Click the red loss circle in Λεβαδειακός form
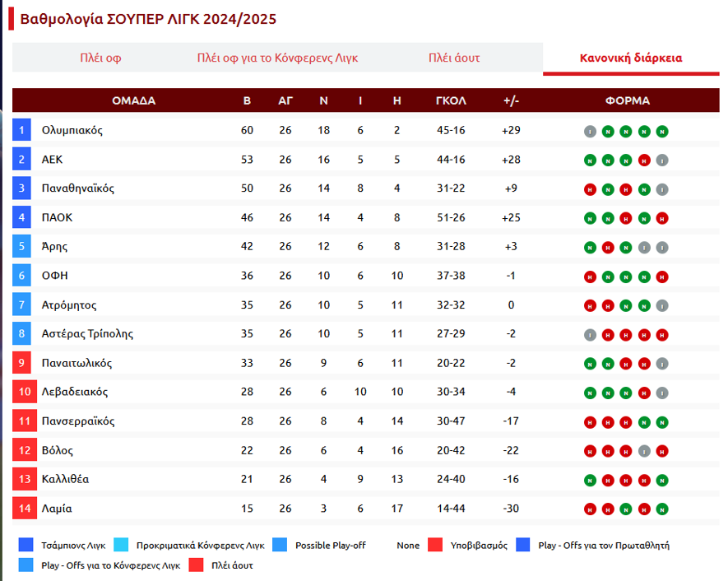Image resolution: width=728 pixels, height=581 pixels. [x=644, y=393]
